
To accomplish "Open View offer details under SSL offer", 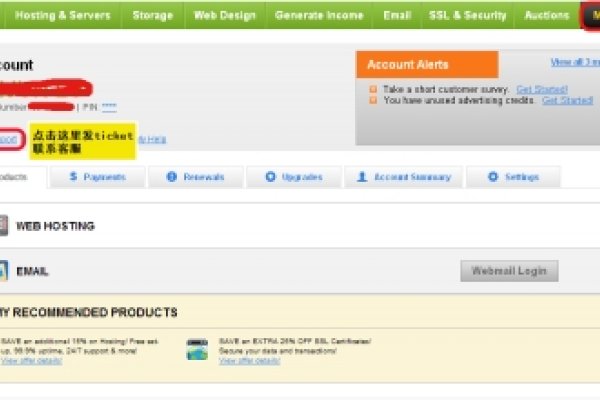I will (x=249, y=361).
